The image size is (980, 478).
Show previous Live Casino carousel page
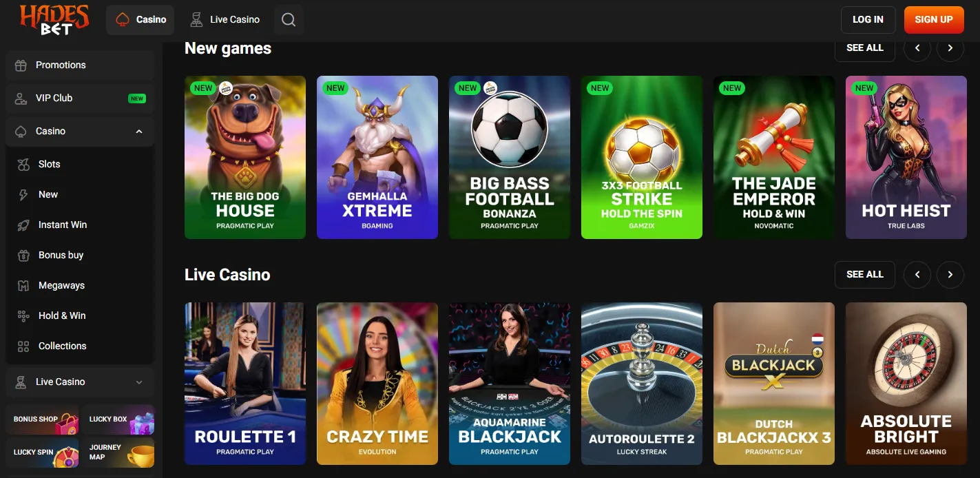917,274
